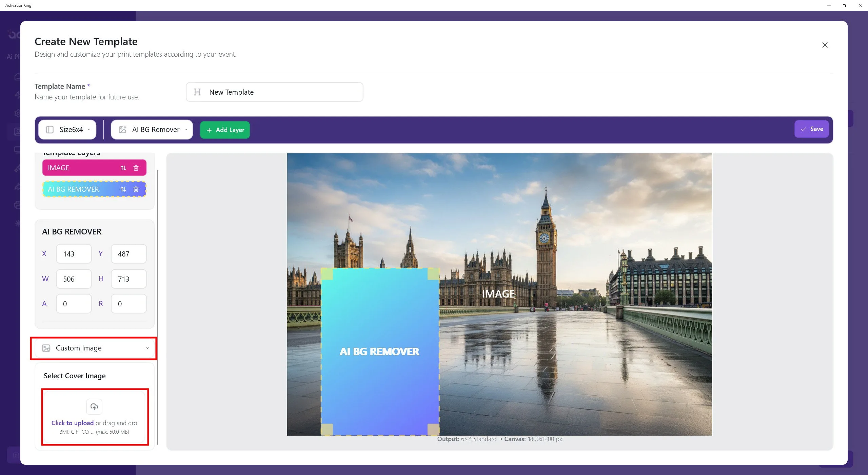
Task: Delete the AI BG REMOVER layer trash icon
Action: tap(136, 189)
